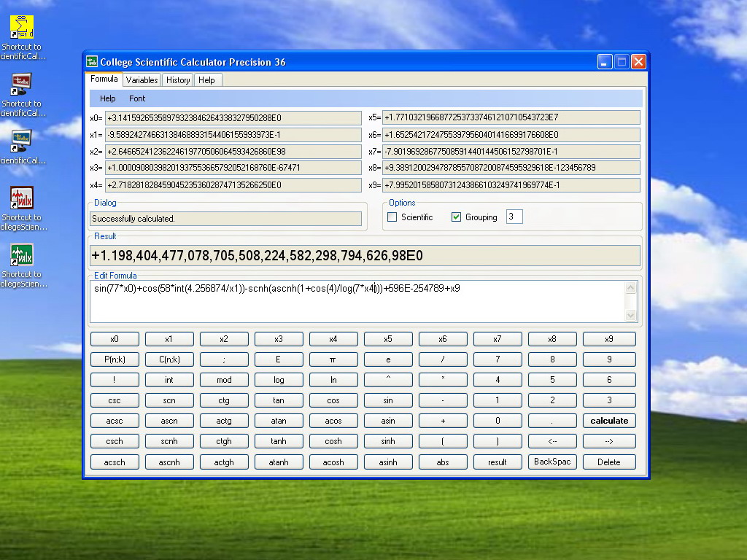The image size is (747, 560).
Task: Open the second desktop shortcut with monitor icon
Action: point(22,85)
